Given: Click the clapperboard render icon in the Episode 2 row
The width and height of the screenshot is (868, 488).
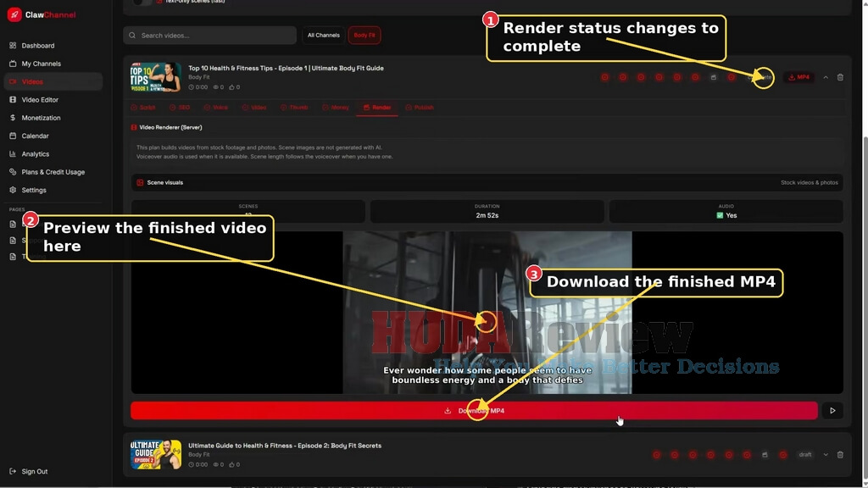Looking at the screenshot, I should click(765, 455).
